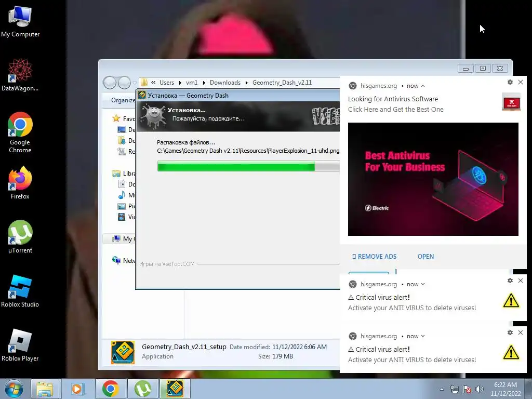Open the network tray icon
Viewport: 532px width, 399px height.
coord(454,389)
